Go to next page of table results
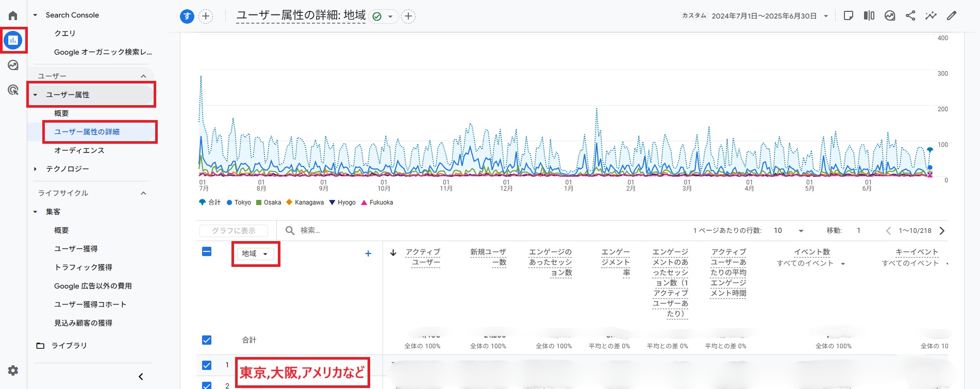Screen dimensions: 980x389 [942, 231]
